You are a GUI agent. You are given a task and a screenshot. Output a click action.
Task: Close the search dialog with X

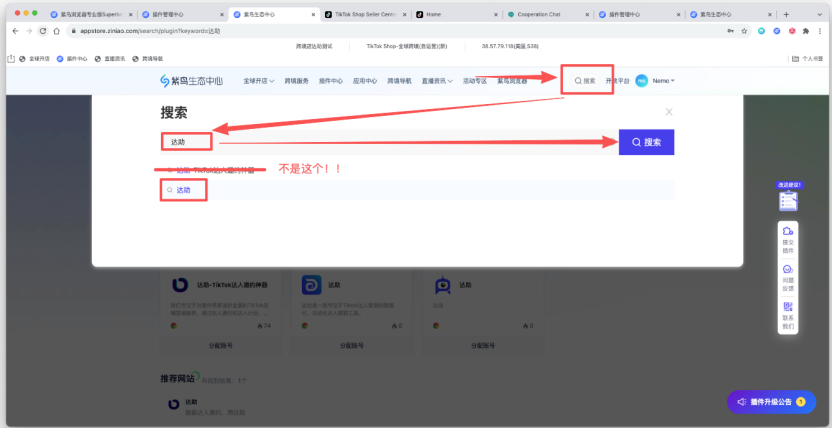pos(669,112)
